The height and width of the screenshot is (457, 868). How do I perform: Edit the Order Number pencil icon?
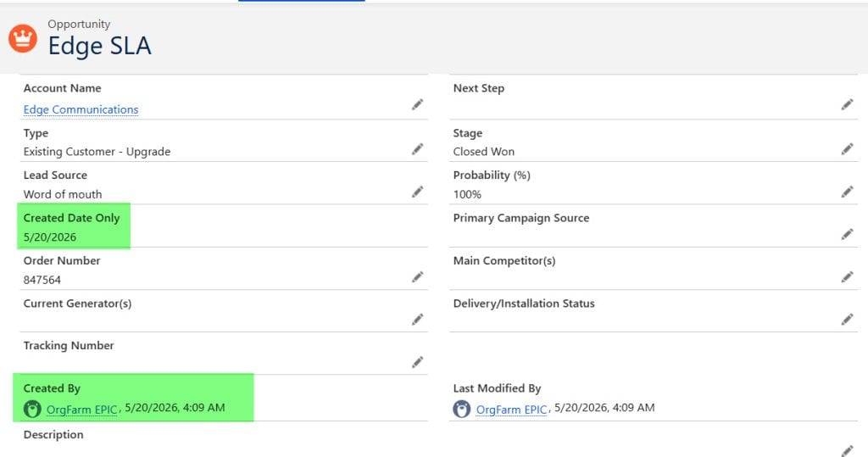[417, 277]
